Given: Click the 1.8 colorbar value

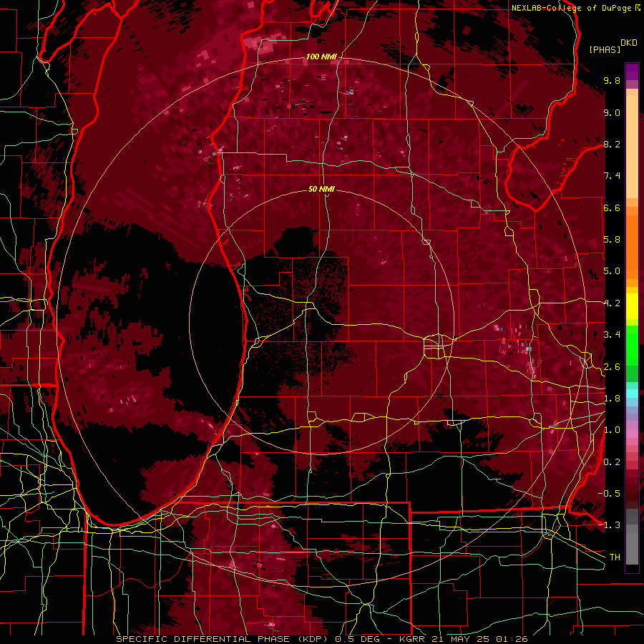Looking at the screenshot, I should point(612,399).
